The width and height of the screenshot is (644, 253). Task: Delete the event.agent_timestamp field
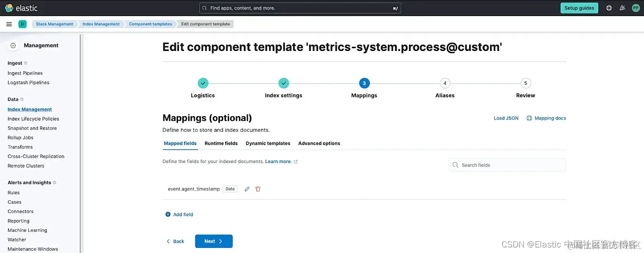pos(258,189)
